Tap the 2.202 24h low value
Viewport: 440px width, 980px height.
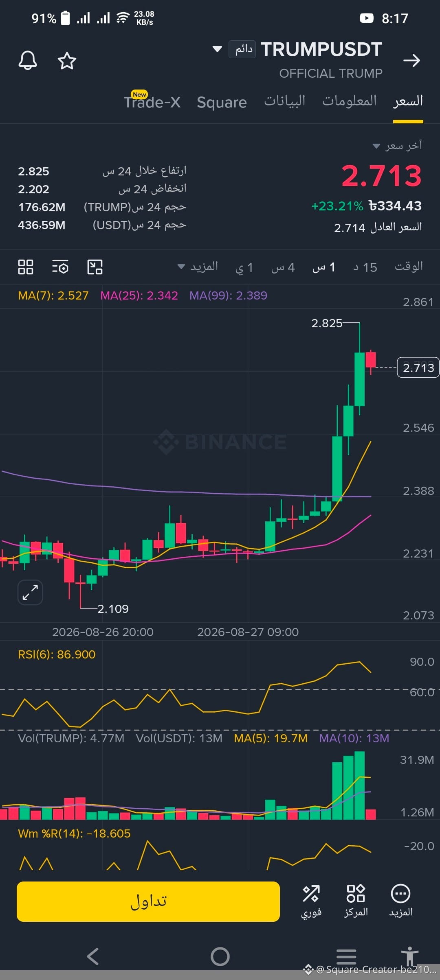pos(33,189)
